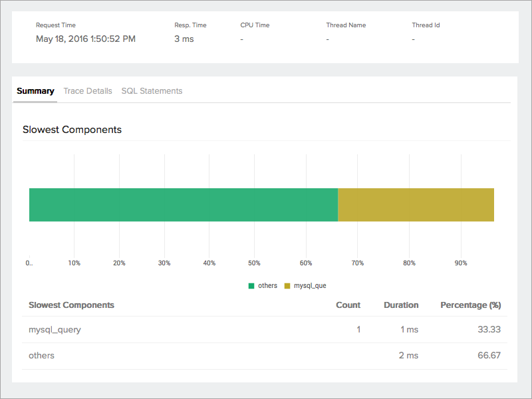The image size is (532, 399).
Task: Open the SQL Statements tab
Action: (x=152, y=90)
